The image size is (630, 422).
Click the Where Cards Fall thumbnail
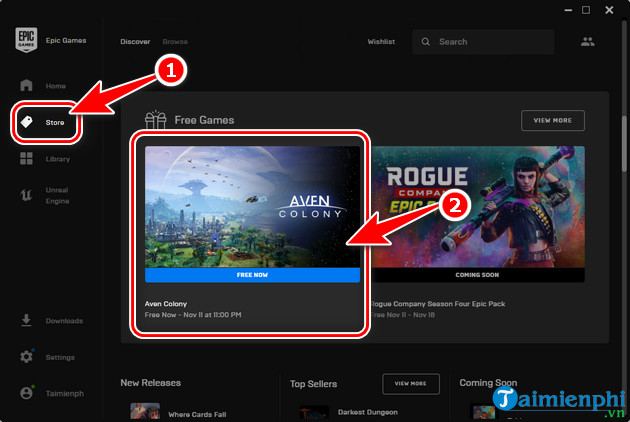[x=145, y=412]
